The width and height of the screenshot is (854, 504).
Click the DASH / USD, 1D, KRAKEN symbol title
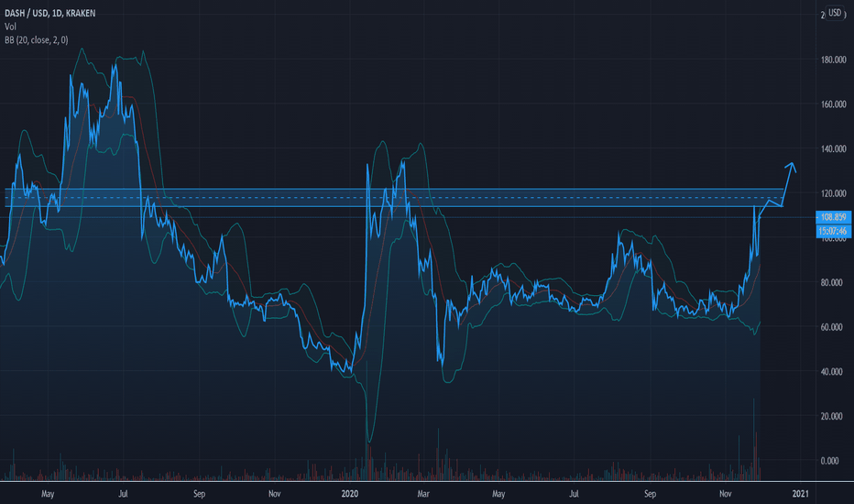[50, 13]
